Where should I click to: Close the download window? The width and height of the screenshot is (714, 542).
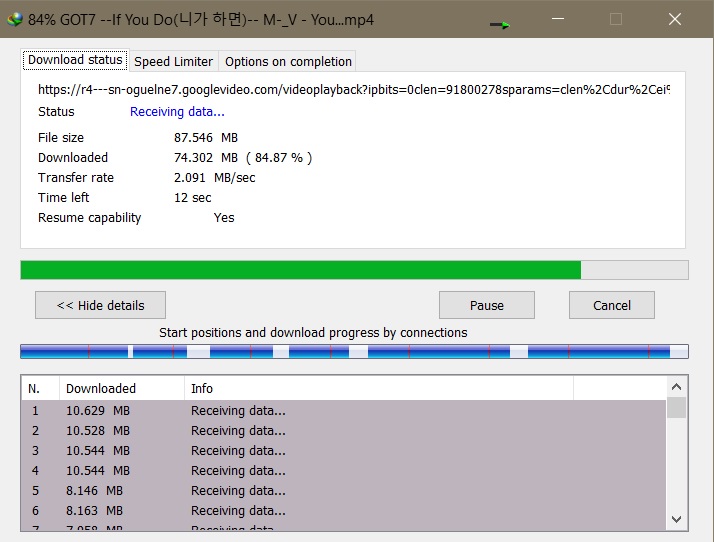tap(675, 19)
